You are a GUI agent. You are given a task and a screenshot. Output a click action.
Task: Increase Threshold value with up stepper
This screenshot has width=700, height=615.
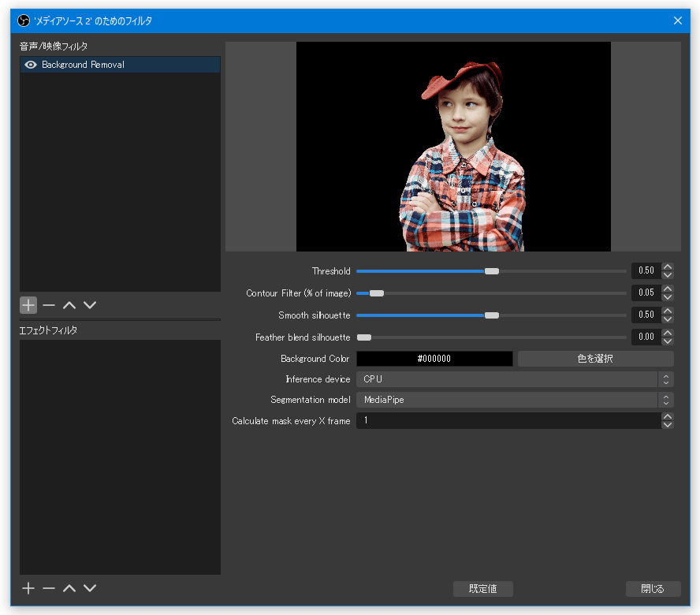(668, 266)
